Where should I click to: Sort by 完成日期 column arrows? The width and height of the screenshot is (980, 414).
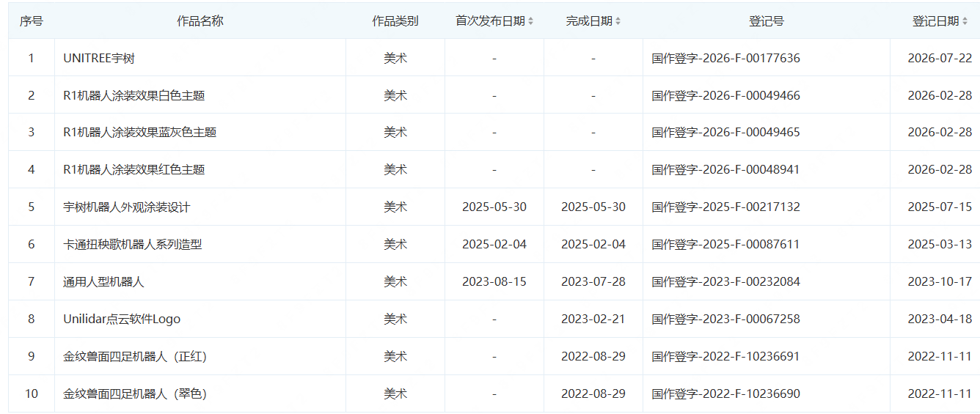(618, 21)
